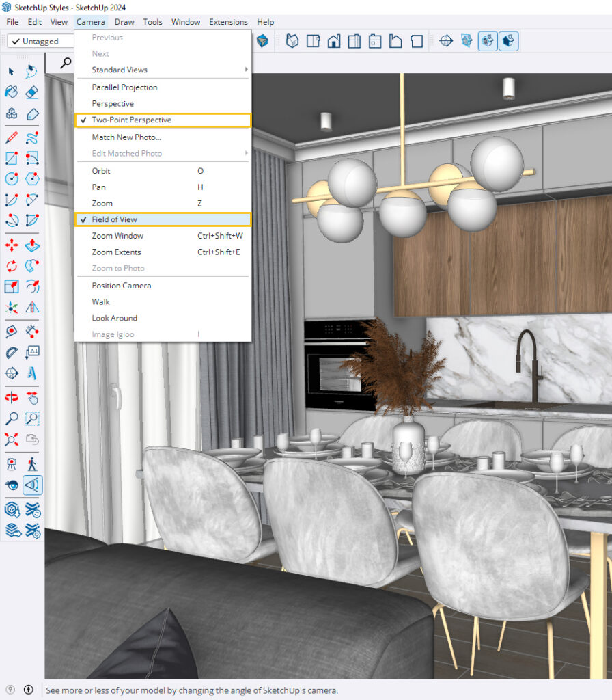Activate the Walk tool icon in toolbar

tap(32, 464)
